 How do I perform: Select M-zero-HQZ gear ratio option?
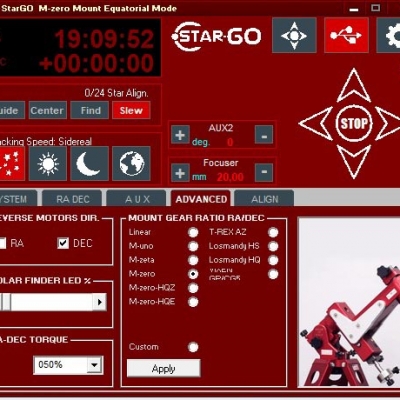coord(193,288)
